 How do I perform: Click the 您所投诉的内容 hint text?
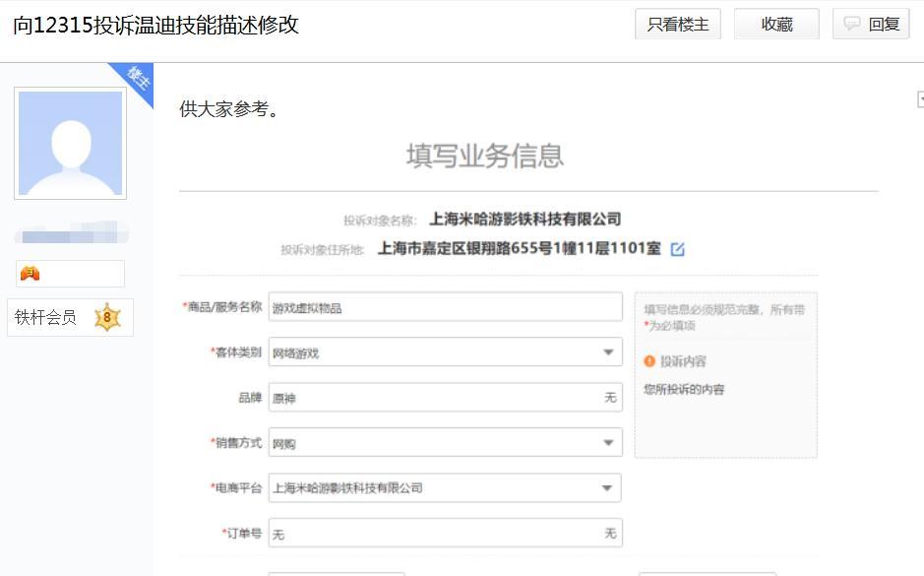click(x=684, y=389)
